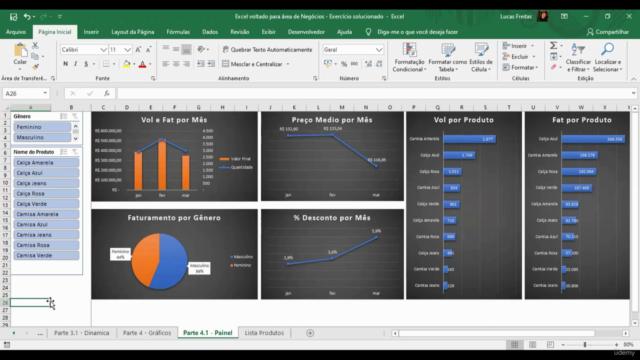Image resolution: width=640 pixels, height=360 pixels.
Task: Click Excluir cells button
Action: click(519, 57)
